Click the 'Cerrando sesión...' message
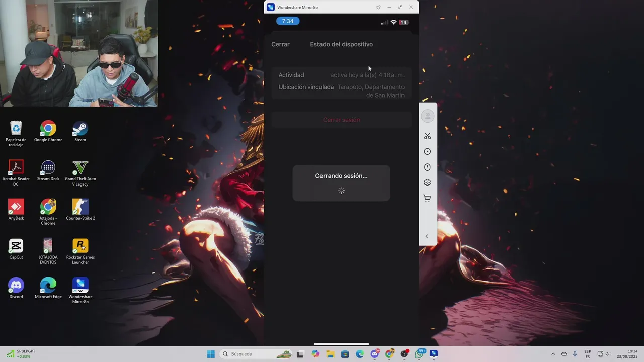The height and width of the screenshot is (362, 644). (341, 176)
